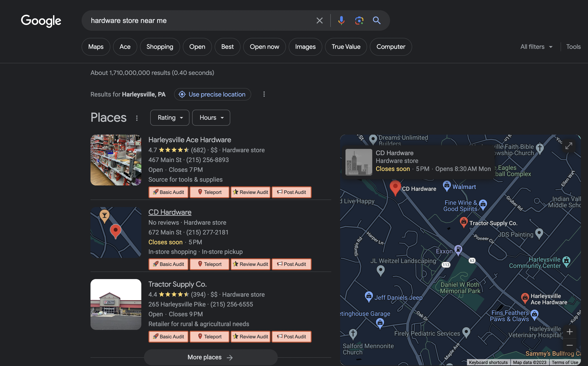
Task: Click Review Audit for Tractor Supply Co.
Action: 250,337
